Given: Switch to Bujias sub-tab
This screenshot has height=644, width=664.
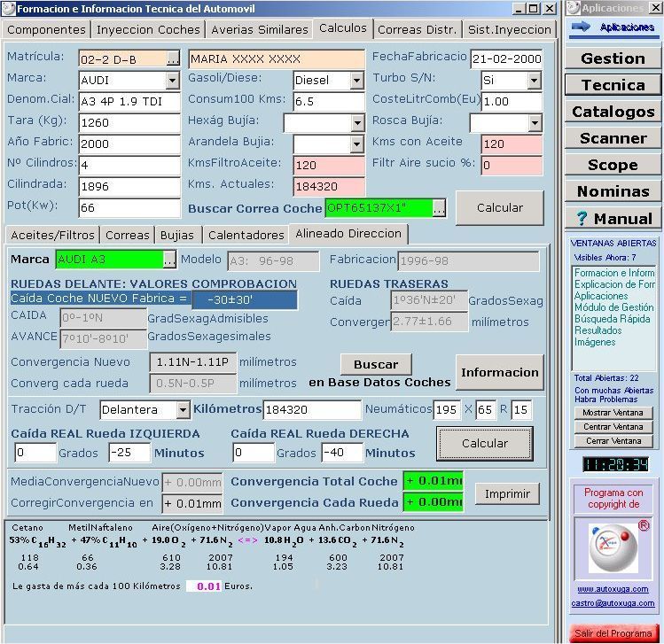Looking at the screenshot, I should click(x=177, y=235).
